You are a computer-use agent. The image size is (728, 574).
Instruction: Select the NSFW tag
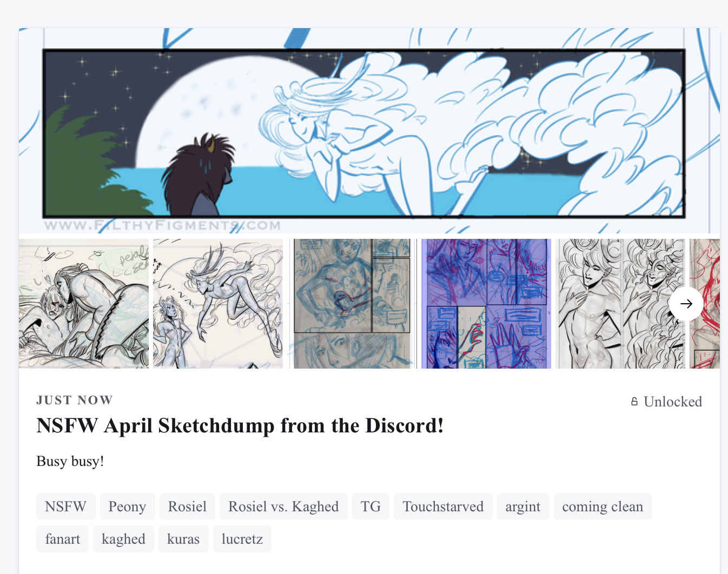tap(66, 506)
